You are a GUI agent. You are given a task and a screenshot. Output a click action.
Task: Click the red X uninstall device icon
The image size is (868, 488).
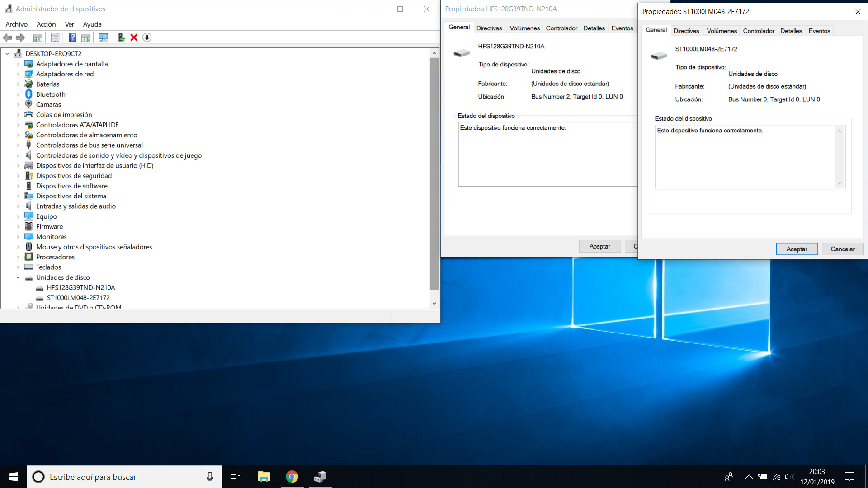134,38
